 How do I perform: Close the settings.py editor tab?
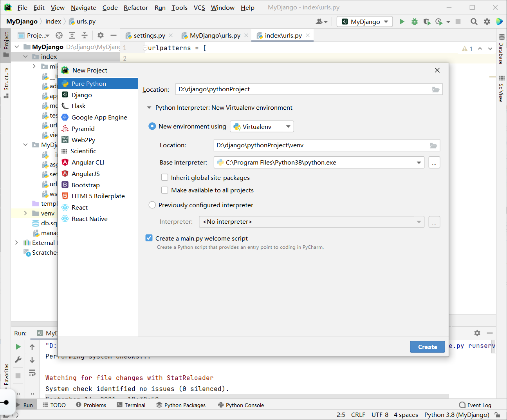171,35
